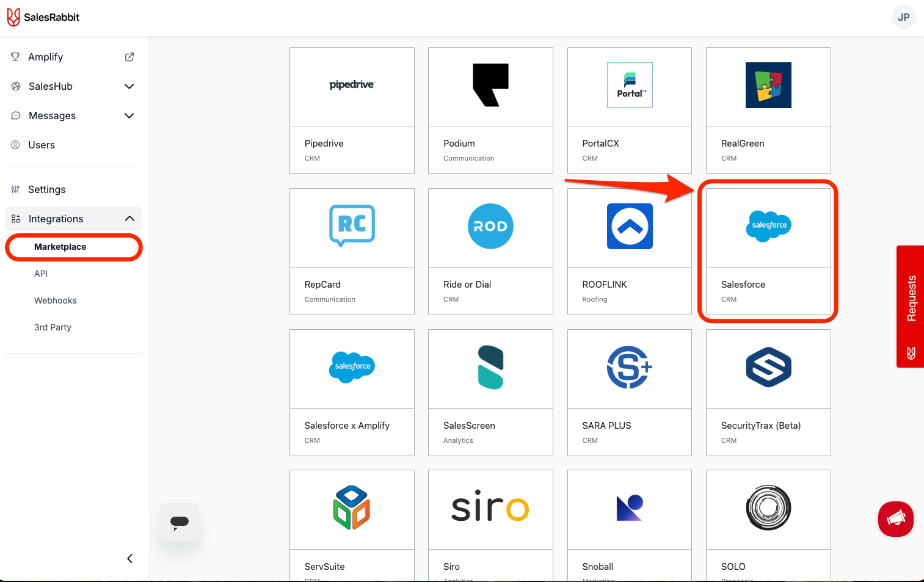Click the Communication label under RepCard

click(x=330, y=299)
